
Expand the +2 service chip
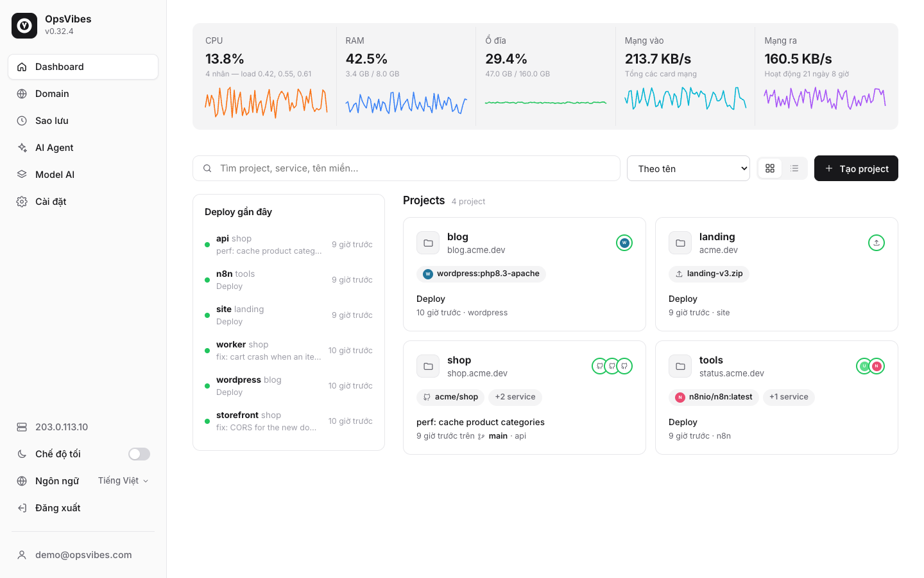515,397
